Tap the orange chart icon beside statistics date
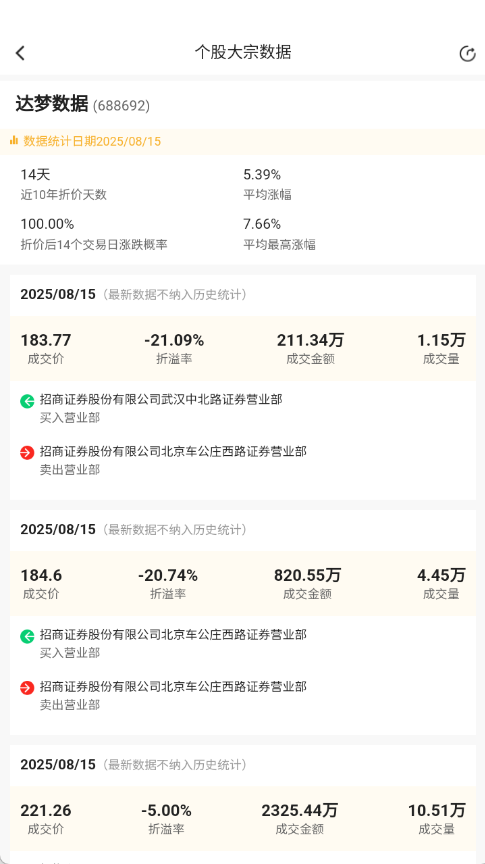The image size is (485, 864). coord(14,141)
